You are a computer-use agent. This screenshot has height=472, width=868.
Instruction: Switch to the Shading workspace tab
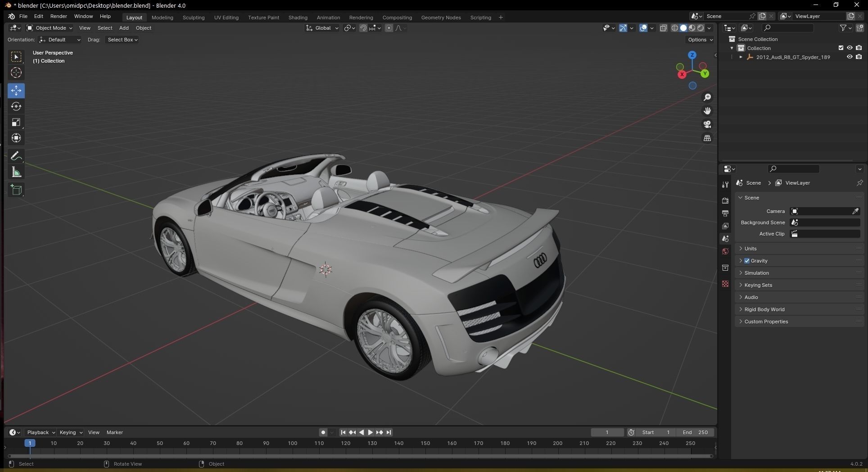(x=298, y=18)
